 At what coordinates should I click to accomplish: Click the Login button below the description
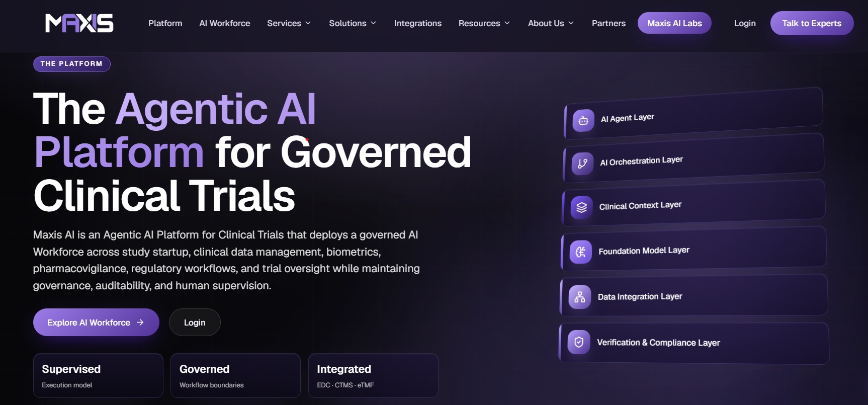tap(195, 322)
